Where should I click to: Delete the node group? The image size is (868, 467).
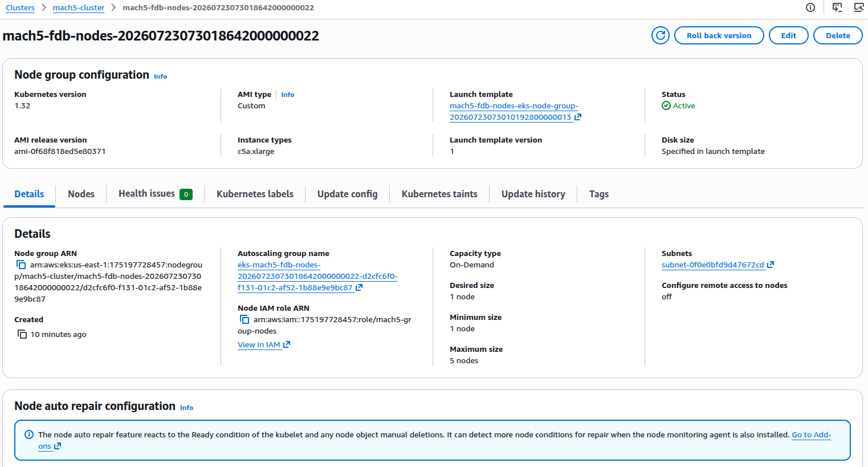(x=838, y=35)
